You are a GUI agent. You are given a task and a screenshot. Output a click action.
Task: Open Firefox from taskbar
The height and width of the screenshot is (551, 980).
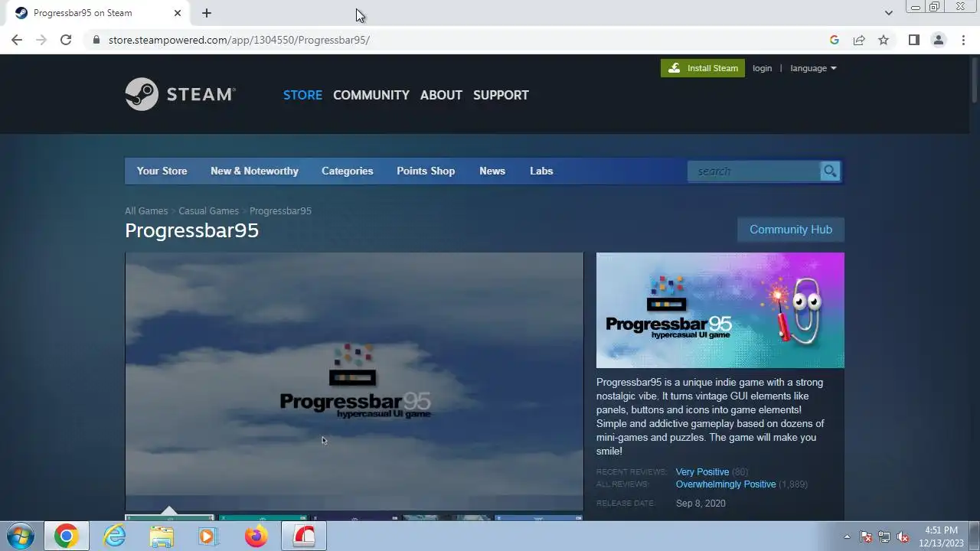[x=256, y=536]
